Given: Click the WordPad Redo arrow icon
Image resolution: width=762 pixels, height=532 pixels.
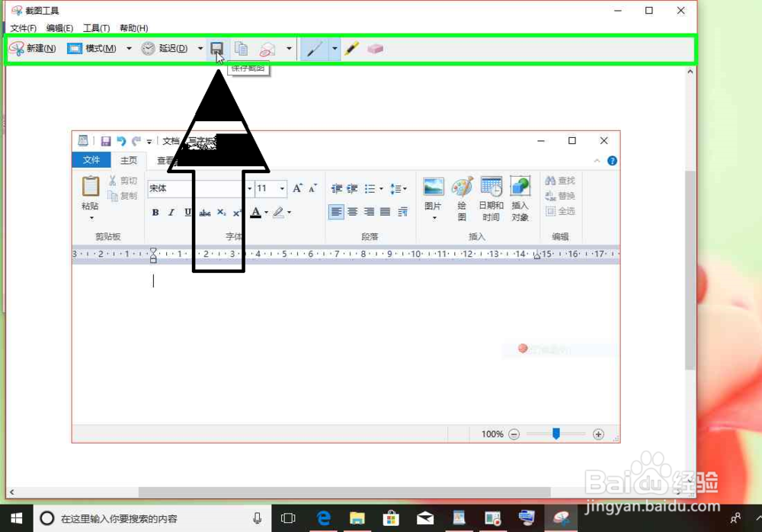Looking at the screenshot, I should coord(136,141).
